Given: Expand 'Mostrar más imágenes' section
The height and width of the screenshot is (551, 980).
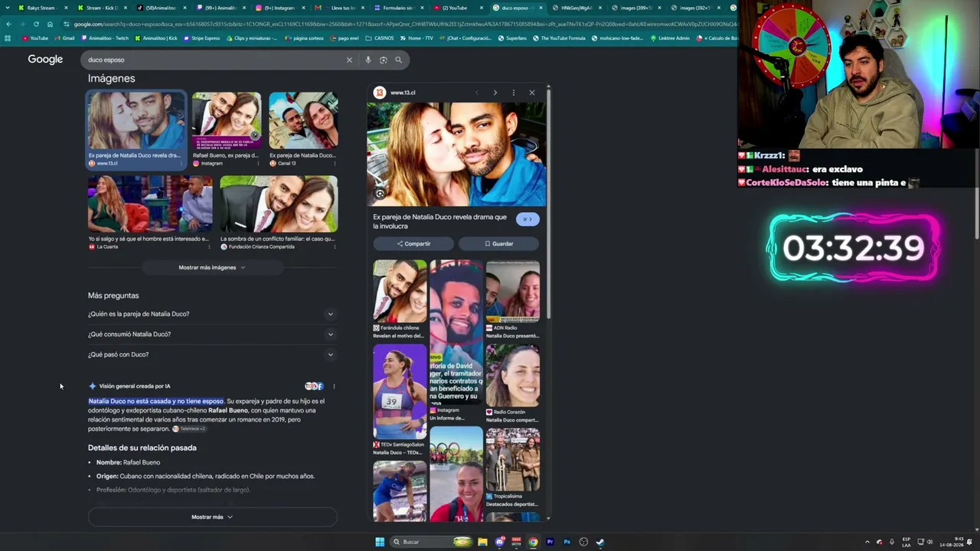Looking at the screenshot, I should pyautogui.click(x=212, y=268).
